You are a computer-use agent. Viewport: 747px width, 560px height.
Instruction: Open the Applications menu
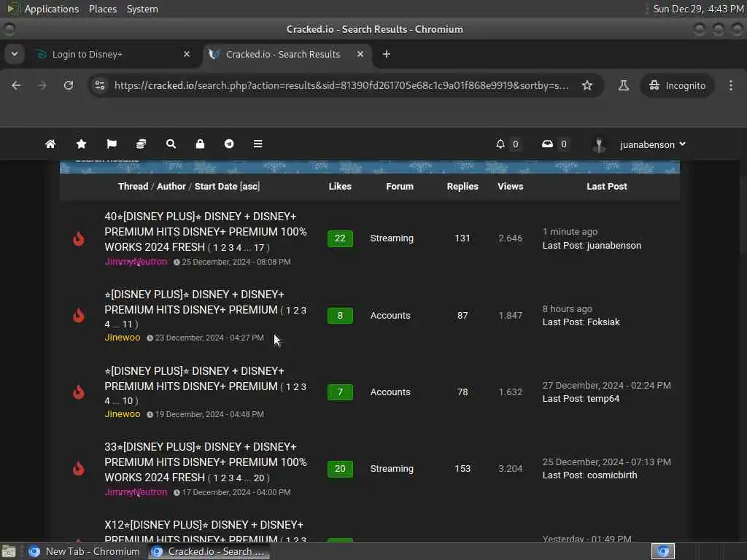(52, 9)
